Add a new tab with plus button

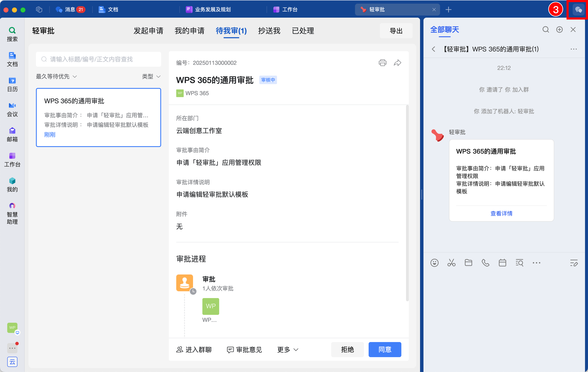[448, 10]
